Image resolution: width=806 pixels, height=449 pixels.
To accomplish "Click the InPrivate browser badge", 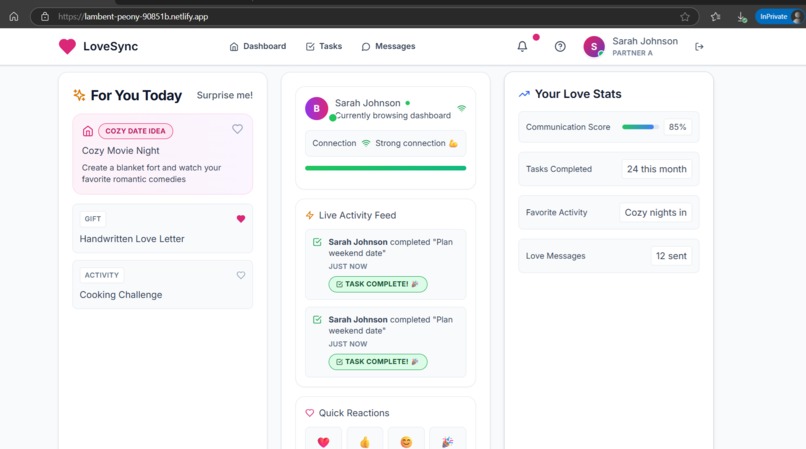I will 778,16.
